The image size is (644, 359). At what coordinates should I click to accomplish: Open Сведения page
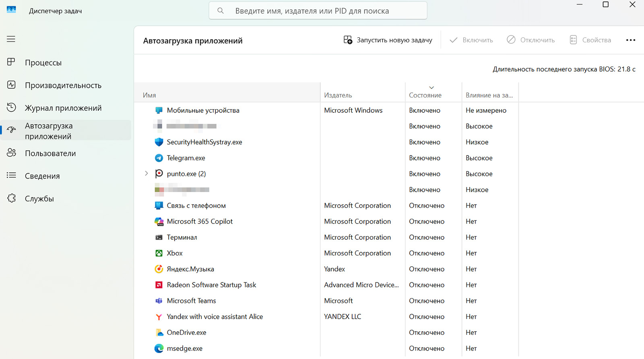point(42,176)
